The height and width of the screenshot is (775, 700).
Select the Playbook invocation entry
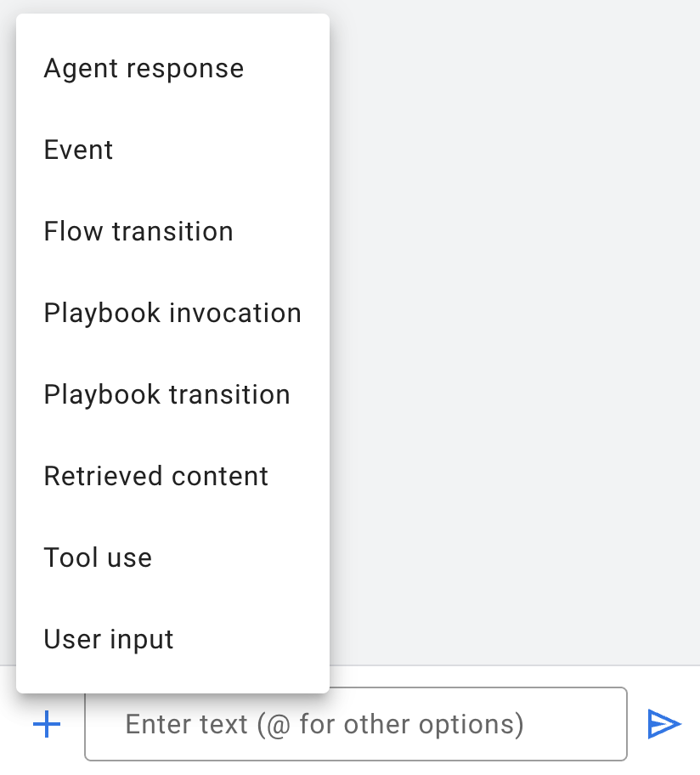tap(172, 314)
